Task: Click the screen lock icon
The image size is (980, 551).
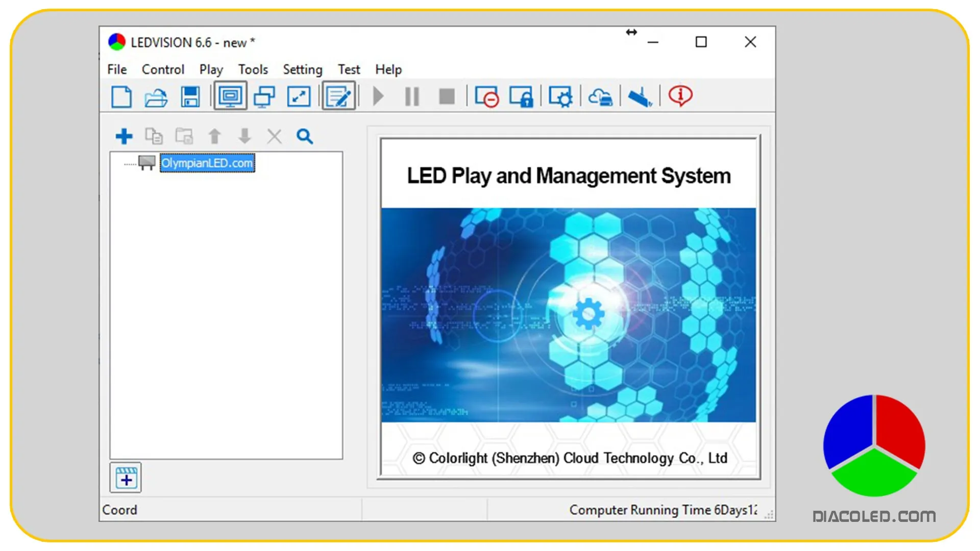Action: pyautogui.click(x=521, y=96)
